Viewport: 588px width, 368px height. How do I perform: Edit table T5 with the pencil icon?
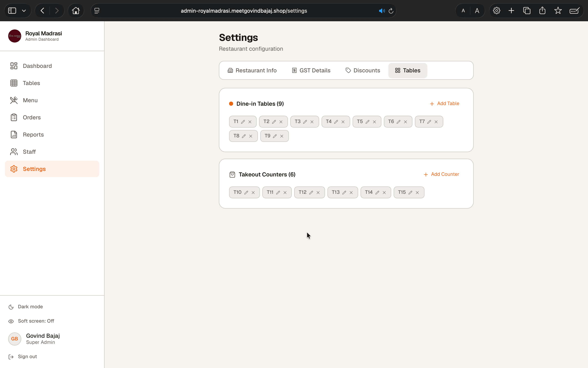pyautogui.click(x=367, y=122)
